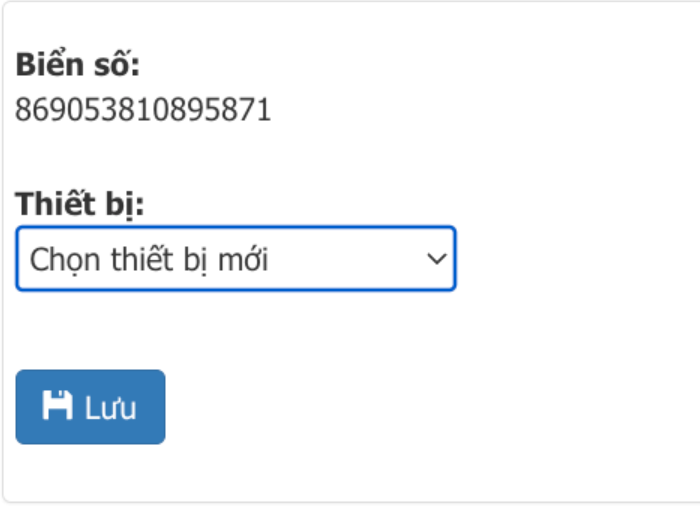
Task: Focus the device selection field
Action: 236,259
